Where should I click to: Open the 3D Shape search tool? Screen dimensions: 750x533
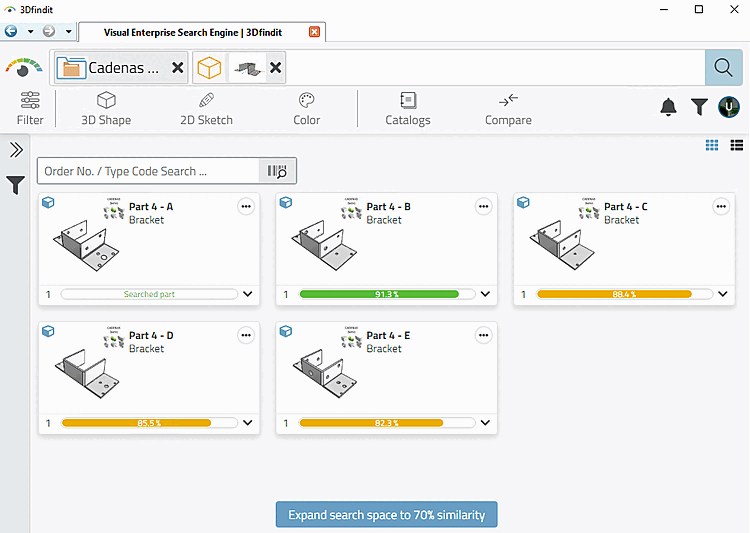pos(106,109)
